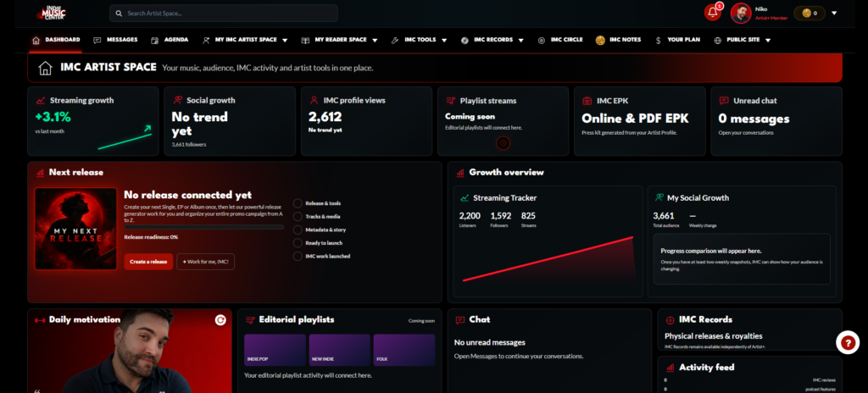Click the clock icon under Playlist streams
868x393 pixels.
click(x=503, y=143)
